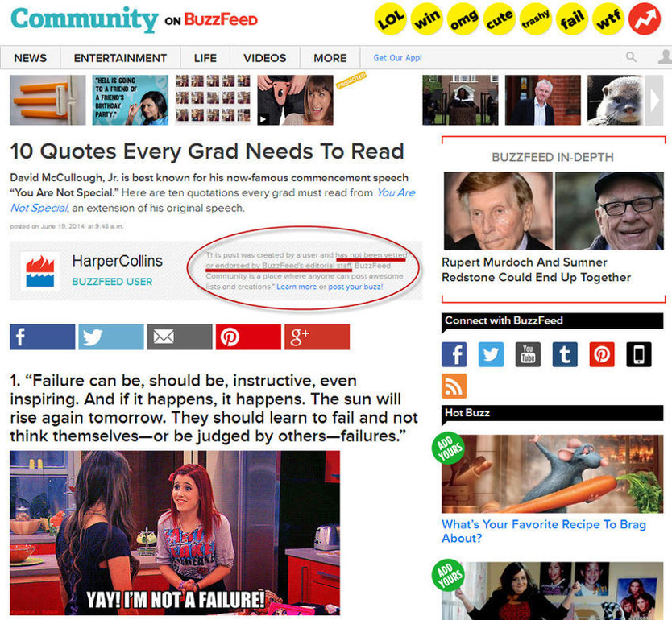Viewport: 672px width, 620px height.
Task: Open the LIFE menu
Action: click(x=205, y=58)
